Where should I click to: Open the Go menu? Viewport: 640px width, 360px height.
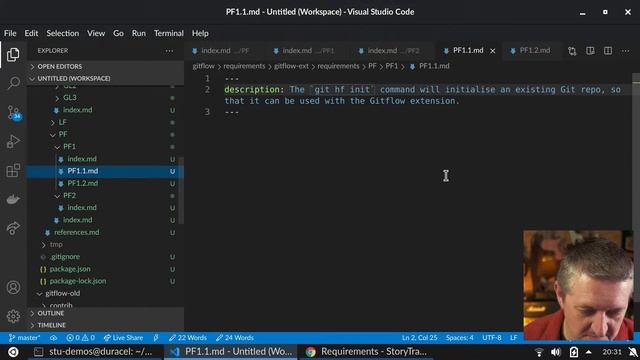click(x=118, y=33)
